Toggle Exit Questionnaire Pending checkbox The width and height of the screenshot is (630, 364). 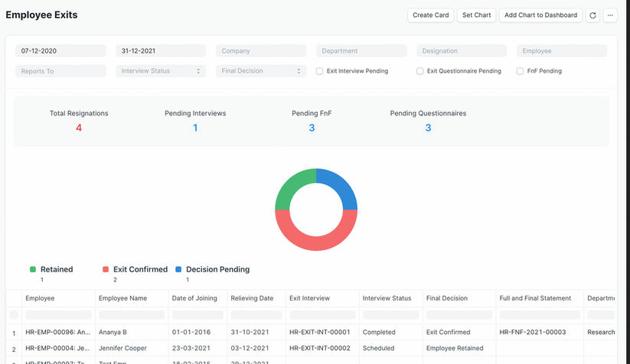[420, 71]
